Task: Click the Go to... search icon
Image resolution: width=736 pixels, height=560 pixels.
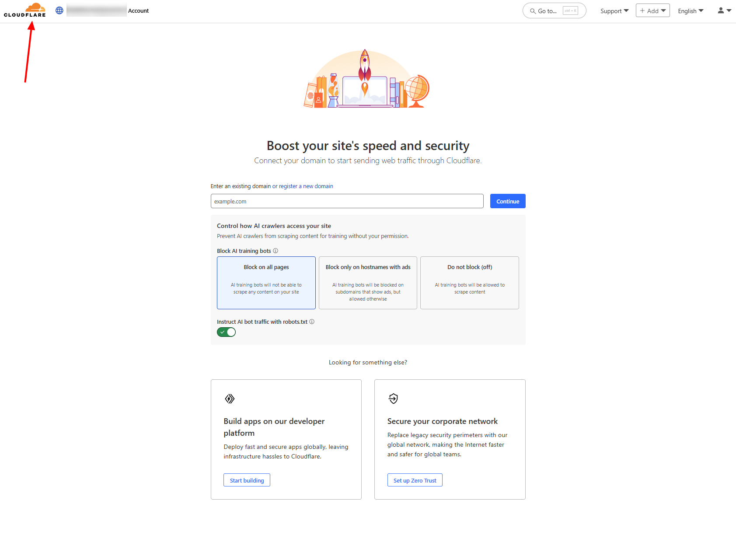Action: [533, 11]
